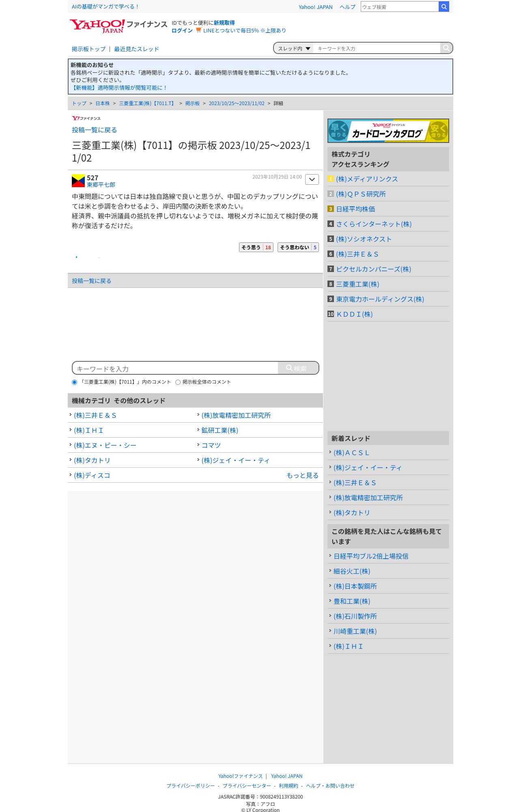Click the small Y! ファイナンス logo above post
521x812 pixels.
(86, 118)
